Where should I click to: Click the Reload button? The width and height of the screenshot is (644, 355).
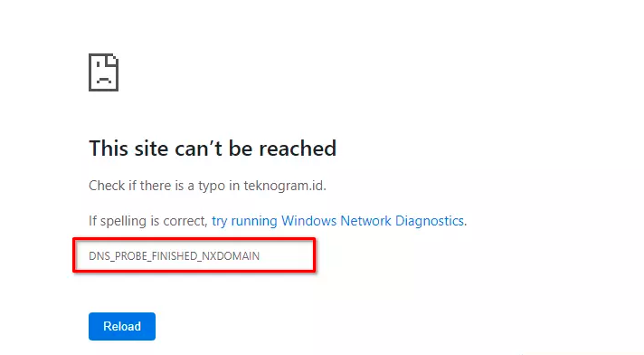point(122,326)
